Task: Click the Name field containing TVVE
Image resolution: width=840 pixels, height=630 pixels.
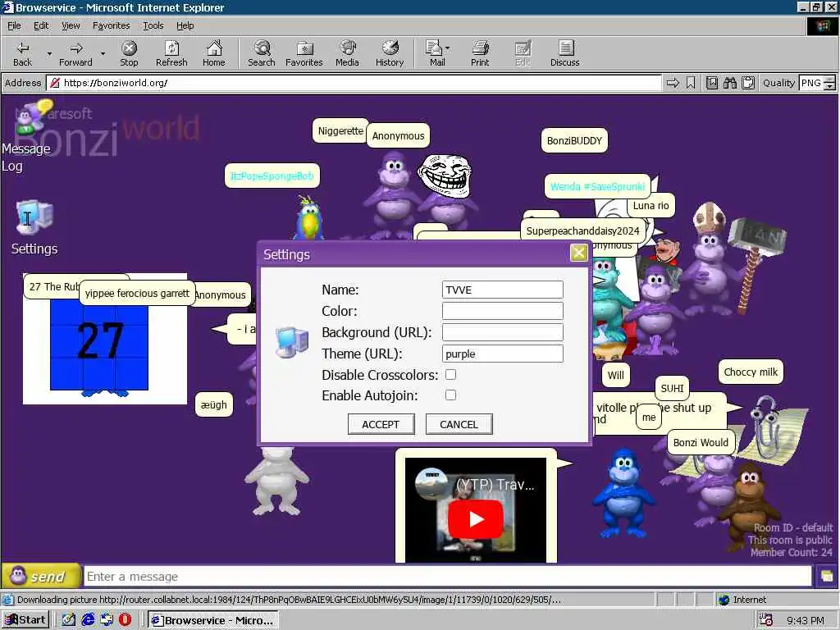Action: click(x=503, y=290)
